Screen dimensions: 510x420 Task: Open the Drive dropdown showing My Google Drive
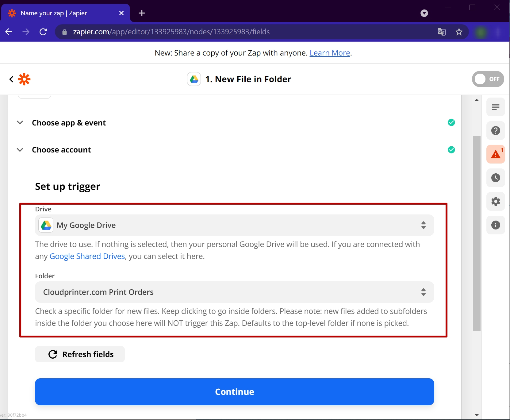click(x=234, y=225)
